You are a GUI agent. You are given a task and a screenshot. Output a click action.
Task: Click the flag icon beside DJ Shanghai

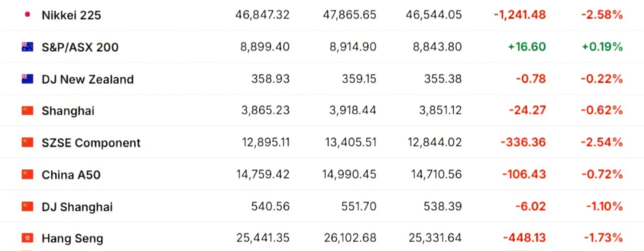(x=28, y=206)
